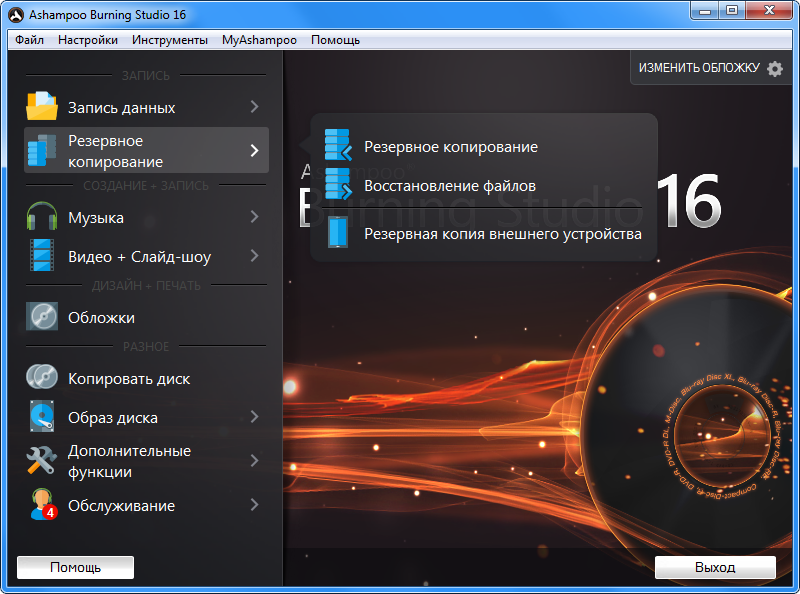Screen dimensions: 800x594
Task: Open the Файл menu
Action: click(29, 40)
